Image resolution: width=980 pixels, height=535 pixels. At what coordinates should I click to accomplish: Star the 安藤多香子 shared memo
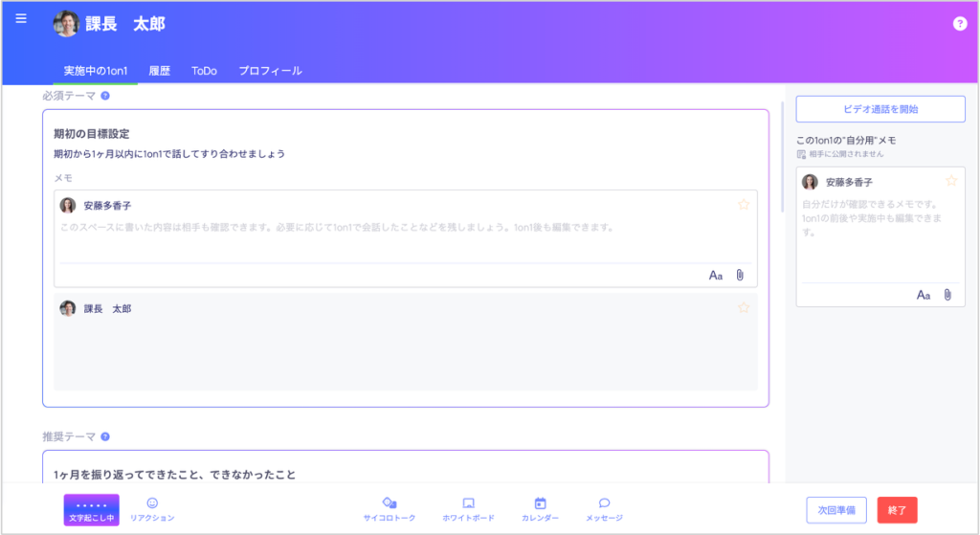click(x=744, y=205)
